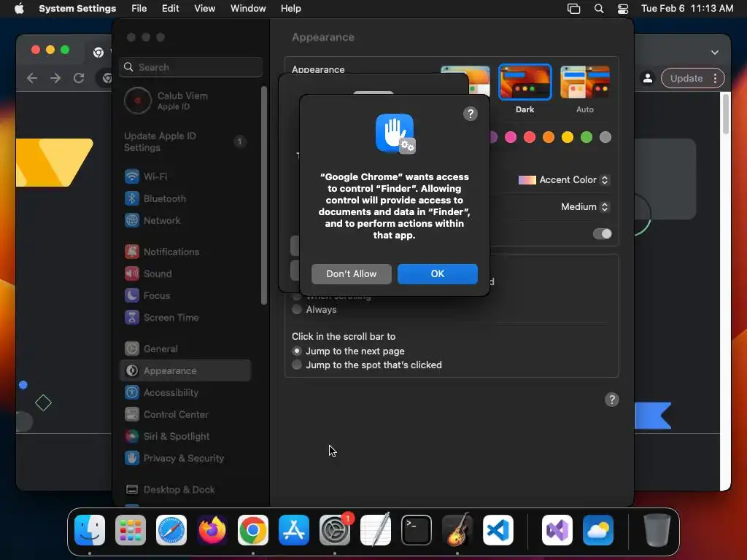The width and height of the screenshot is (747, 560).
Task: Open Accessibility settings in sidebar
Action: [186, 393]
